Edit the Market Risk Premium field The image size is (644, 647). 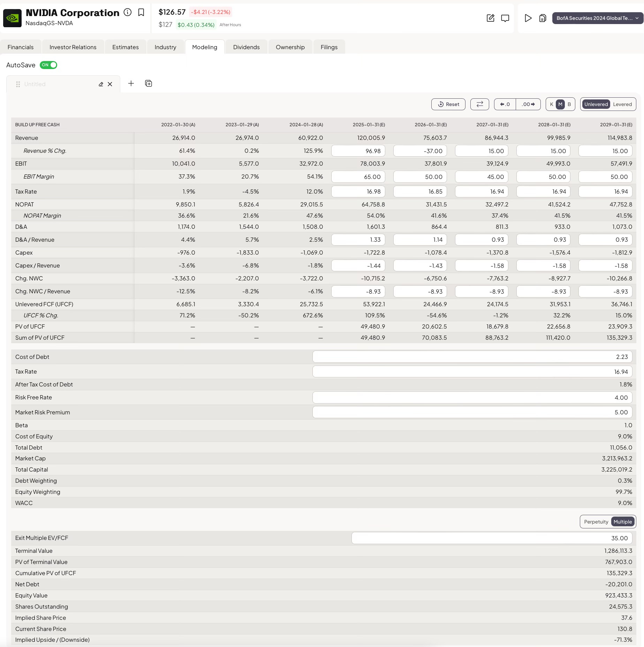pos(472,412)
